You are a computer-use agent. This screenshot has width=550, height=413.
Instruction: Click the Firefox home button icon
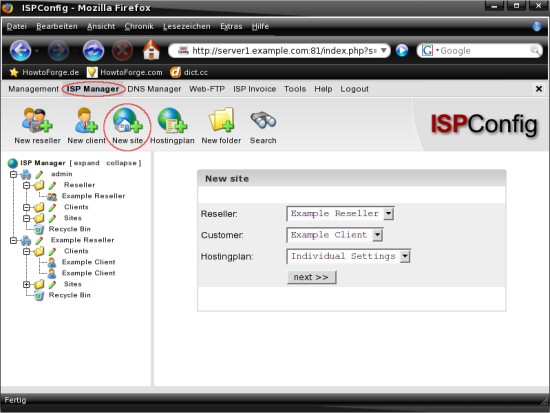151,50
